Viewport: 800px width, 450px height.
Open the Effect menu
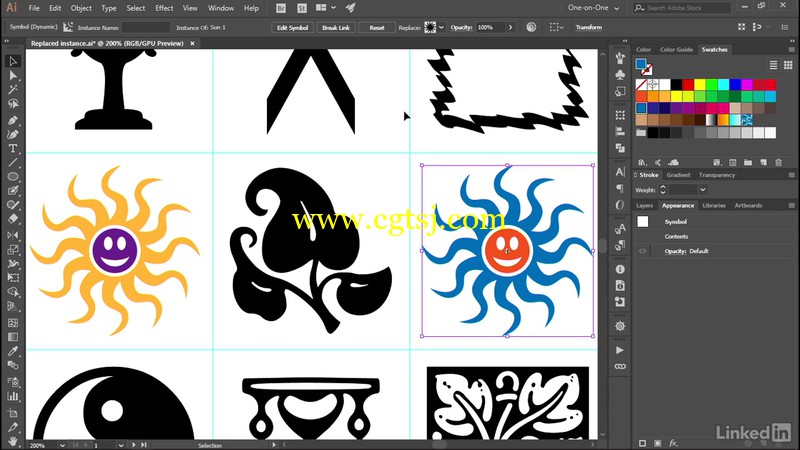164,8
